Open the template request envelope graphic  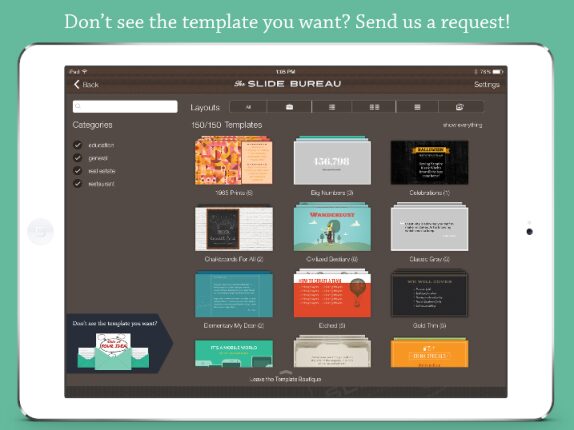(113, 351)
